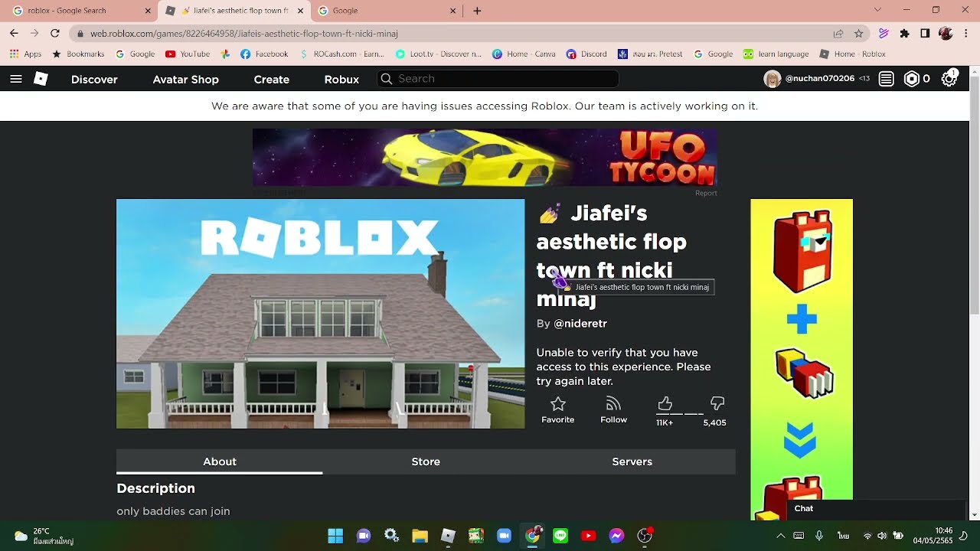Click the Roblox logo home icon
This screenshot has height=551, width=980.
pyautogui.click(x=41, y=79)
